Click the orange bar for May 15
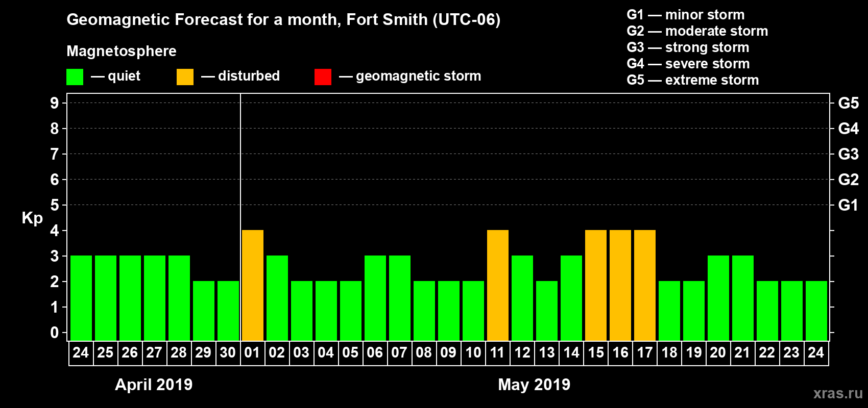Viewport: 868px width, 408px height. 596,285
